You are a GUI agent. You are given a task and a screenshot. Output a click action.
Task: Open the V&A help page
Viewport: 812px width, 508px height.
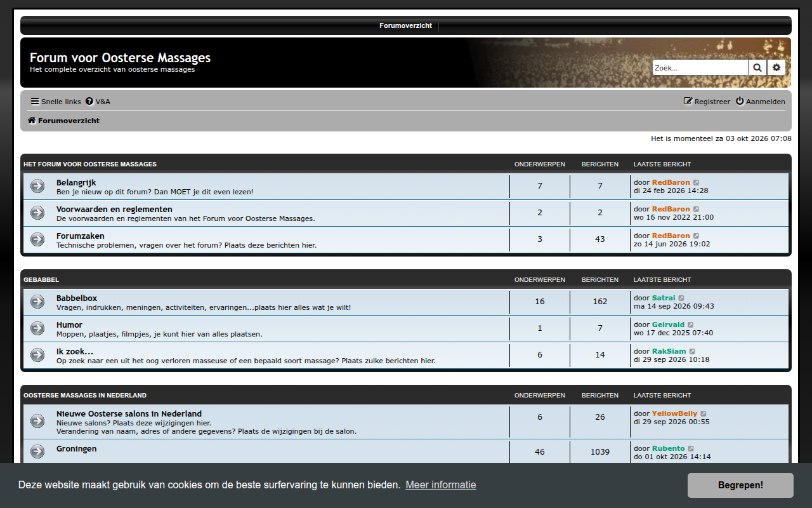pos(98,102)
